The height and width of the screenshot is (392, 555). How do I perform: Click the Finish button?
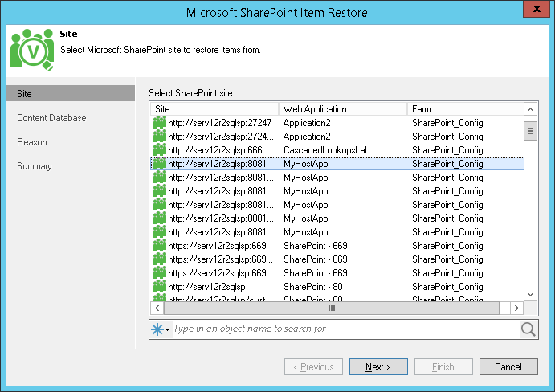click(x=443, y=367)
